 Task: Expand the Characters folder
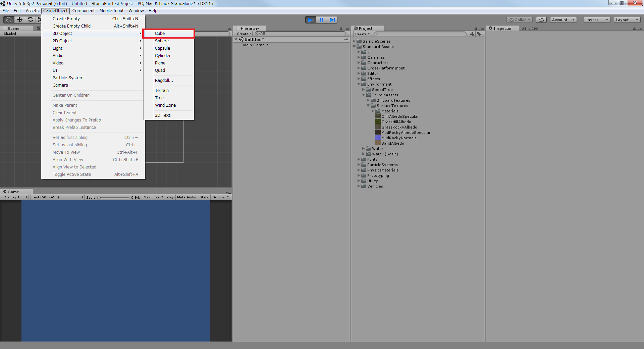[359, 63]
